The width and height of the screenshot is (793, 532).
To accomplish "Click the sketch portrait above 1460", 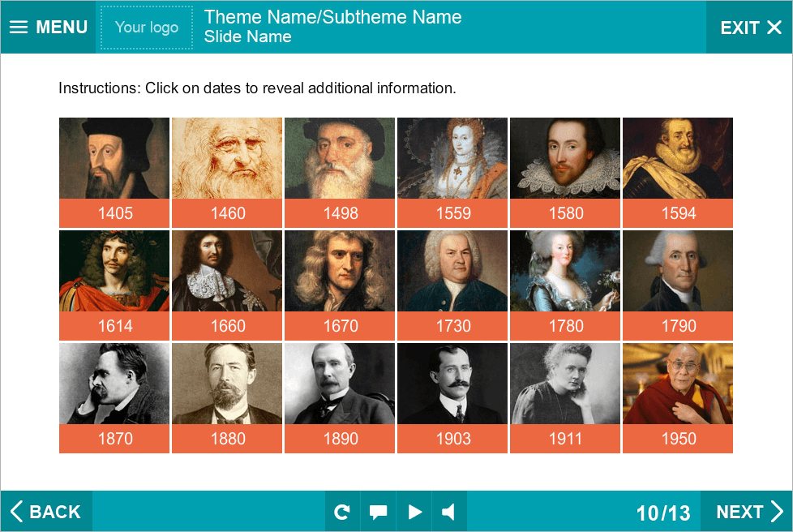I will pos(227,158).
